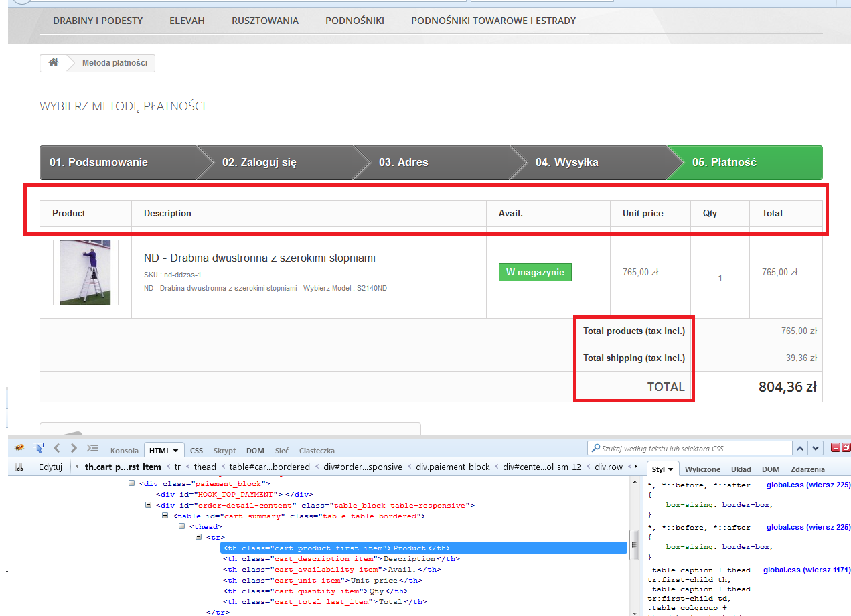Click the Firebug bug icon
This screenshot has height=616, width=851.
[x=19, y=448]
